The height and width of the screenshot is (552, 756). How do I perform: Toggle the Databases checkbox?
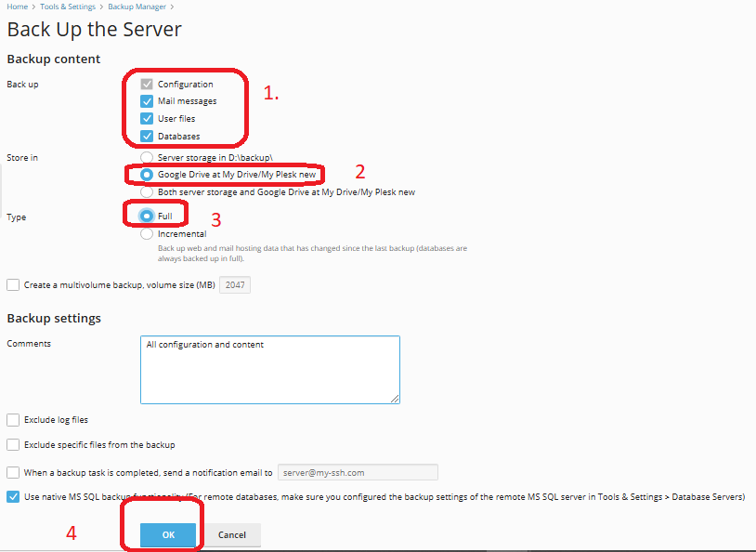pos(147,137)
